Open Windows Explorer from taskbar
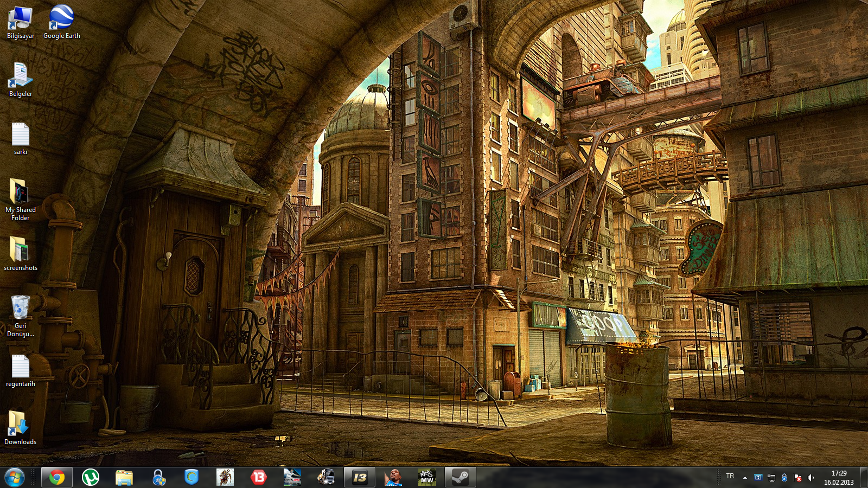 124,478
